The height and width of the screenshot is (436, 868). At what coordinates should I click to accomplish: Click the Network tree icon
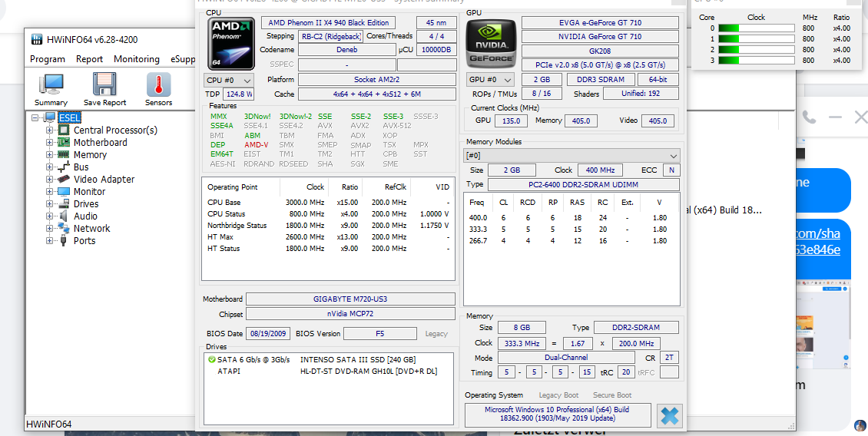point(65,228)
